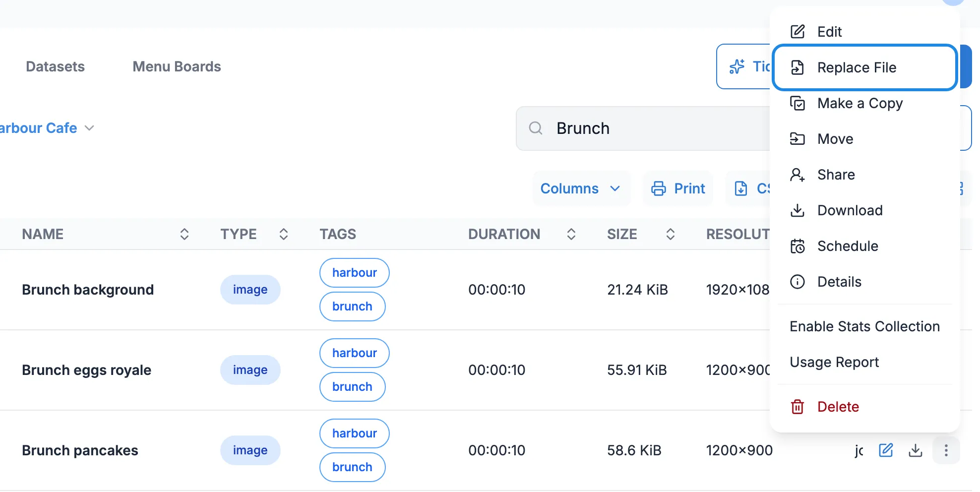Click the Download icon in the context menu
This screenshot has height=492, width=980.
pyautogui.click(x=797, y=210)
